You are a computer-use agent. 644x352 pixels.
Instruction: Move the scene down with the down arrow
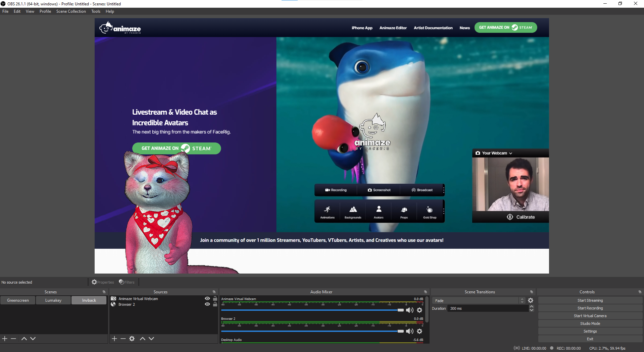pyautogui.click(x=33, y=339)
